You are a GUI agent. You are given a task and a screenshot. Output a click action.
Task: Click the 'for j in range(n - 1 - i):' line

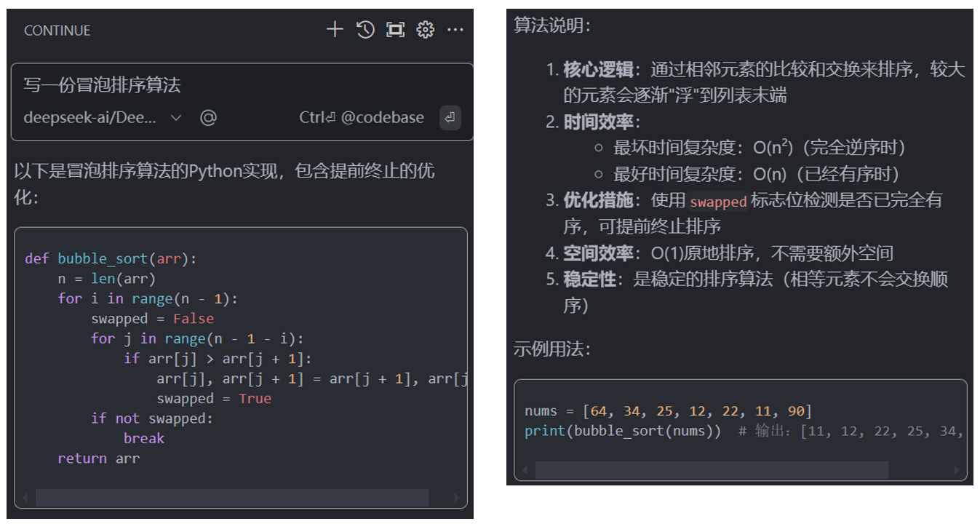pos(197,338)
